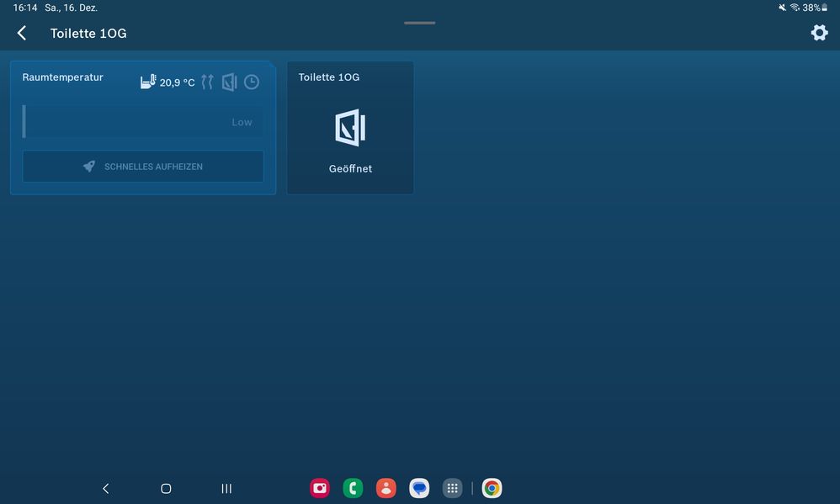The width and height of the screenshot is (840, 504).
Task: Pull down the top drag handle
Action: coord(419,23)
